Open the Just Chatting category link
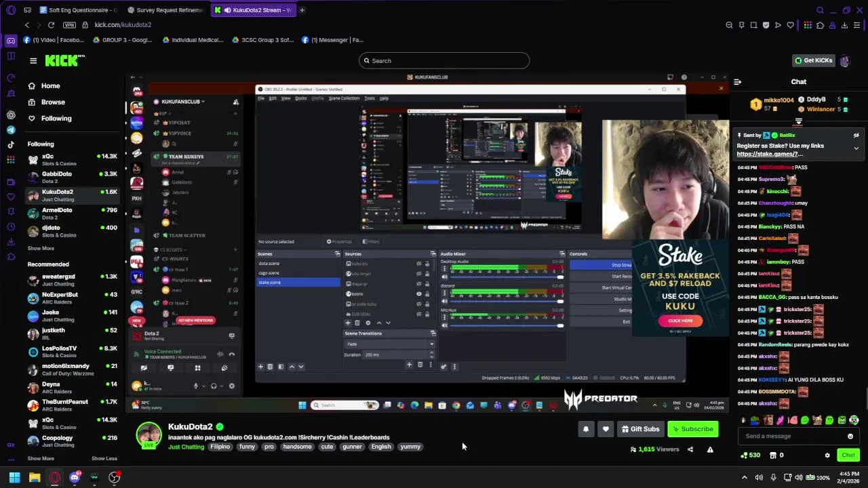 186,447
